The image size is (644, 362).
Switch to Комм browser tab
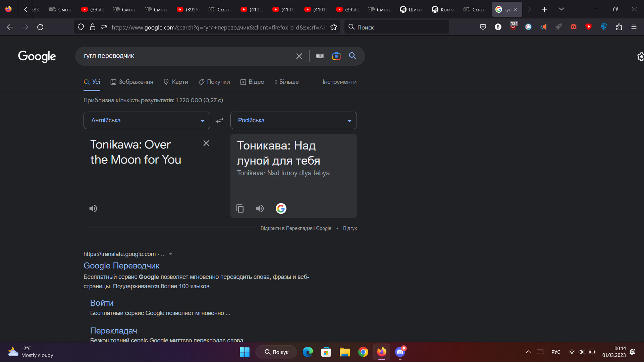(x=443, y=9)
